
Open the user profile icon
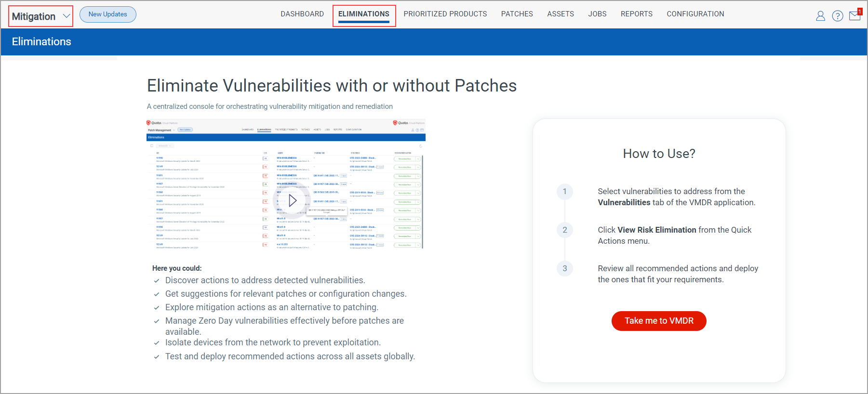click(820, 16)
